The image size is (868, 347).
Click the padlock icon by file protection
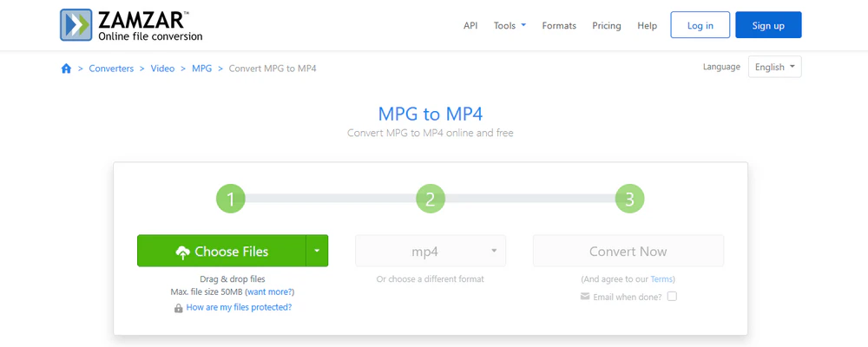point(178,308)
